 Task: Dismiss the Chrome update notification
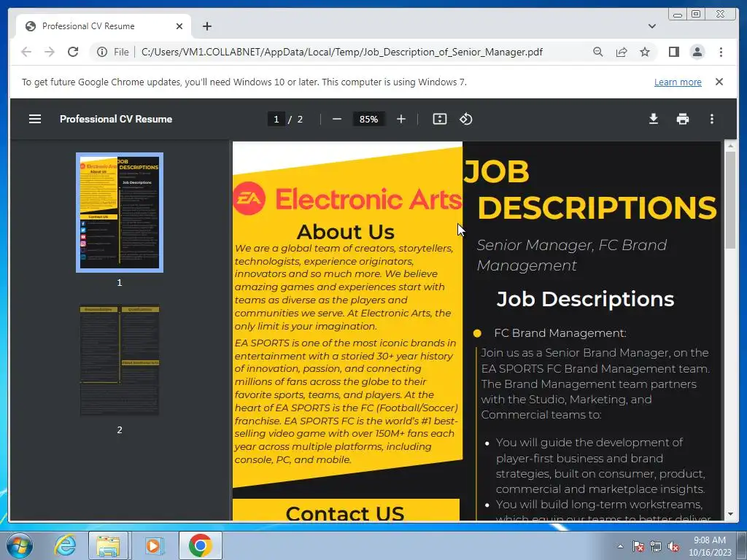(x=719, y=82)
